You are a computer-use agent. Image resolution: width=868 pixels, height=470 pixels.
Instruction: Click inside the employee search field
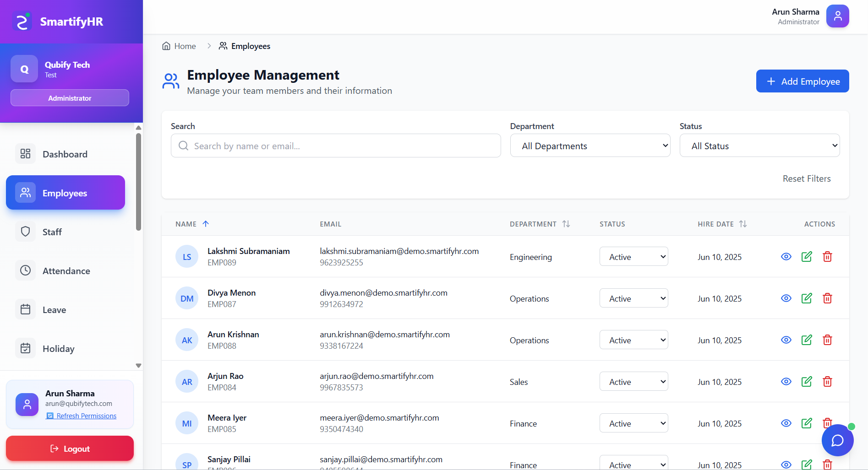[335, 146]
